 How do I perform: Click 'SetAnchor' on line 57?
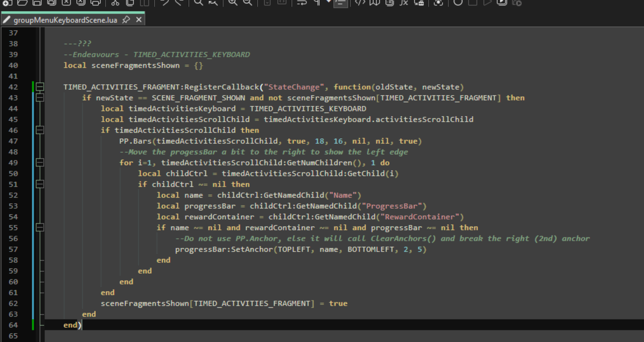click(252, 249)
